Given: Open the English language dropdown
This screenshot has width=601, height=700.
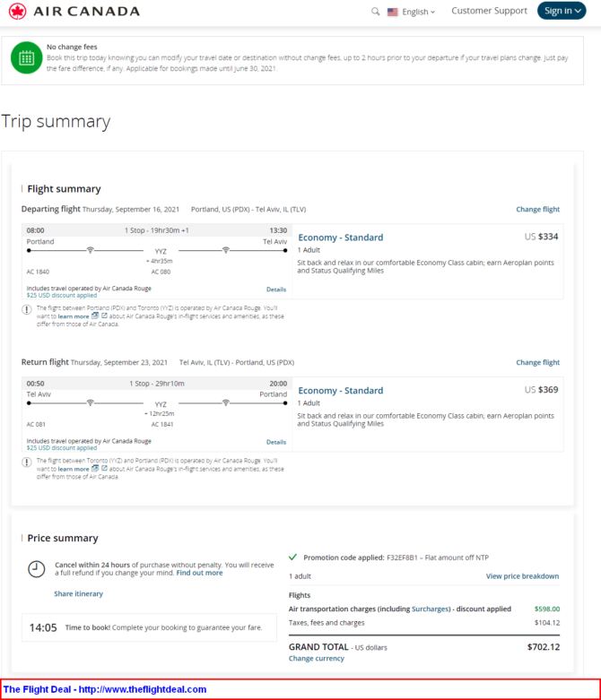Looking at the screenshot, I should pyautogui.click(x=418, y=12).
